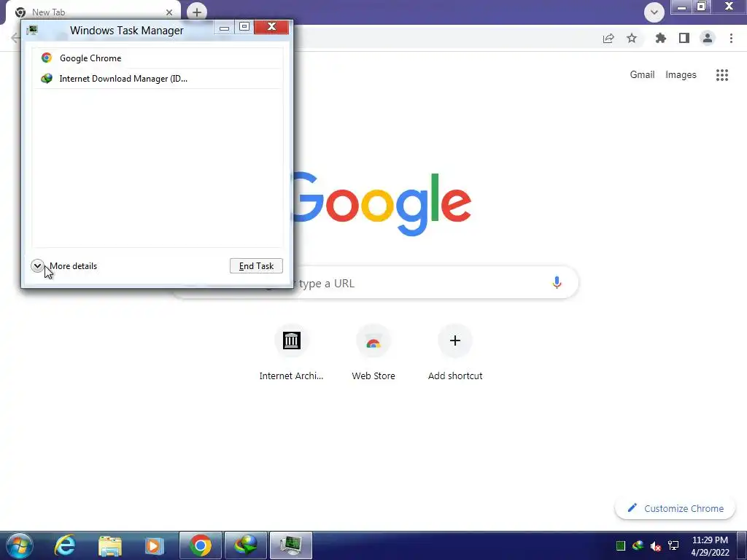Screen dimensions: 747x560
Task: Click the IDM icon in the task list
Action: pos(47,79)
